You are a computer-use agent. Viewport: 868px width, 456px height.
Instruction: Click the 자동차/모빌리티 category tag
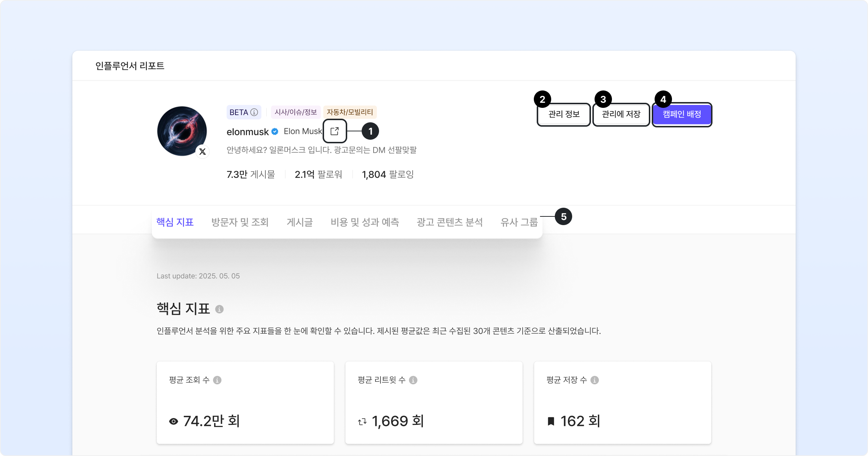pos(350,112)
